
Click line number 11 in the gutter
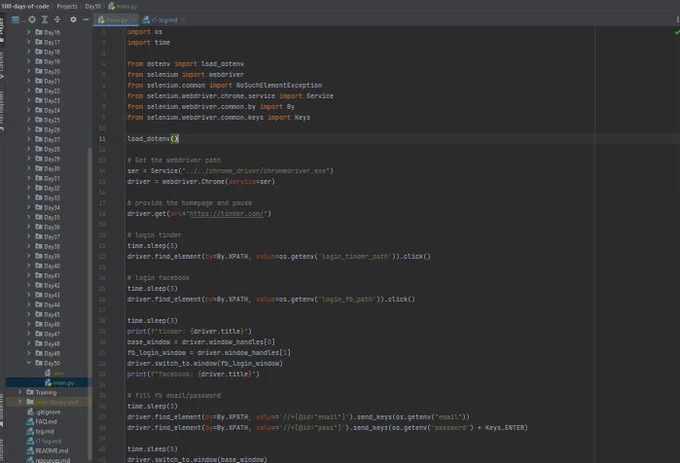102,139
